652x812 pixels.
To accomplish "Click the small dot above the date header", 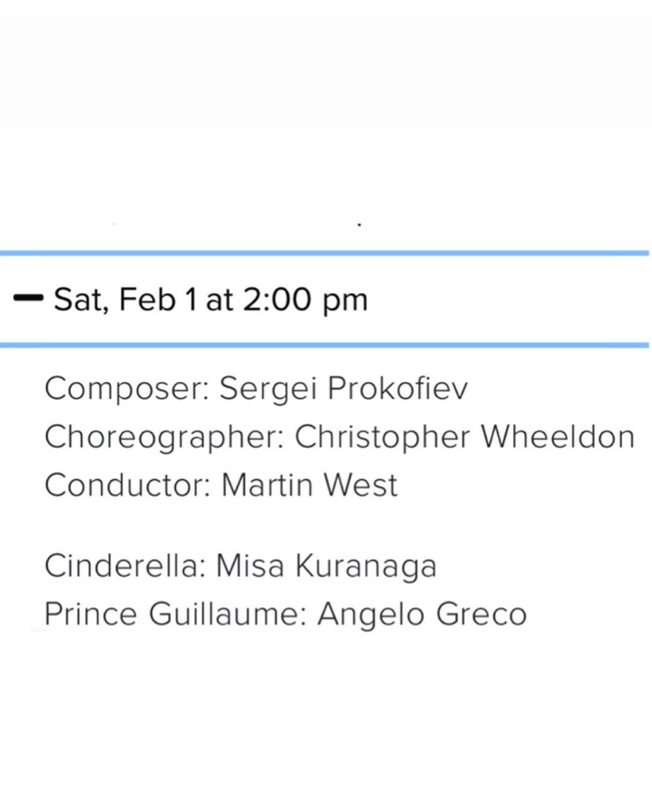I will [359, 225].
